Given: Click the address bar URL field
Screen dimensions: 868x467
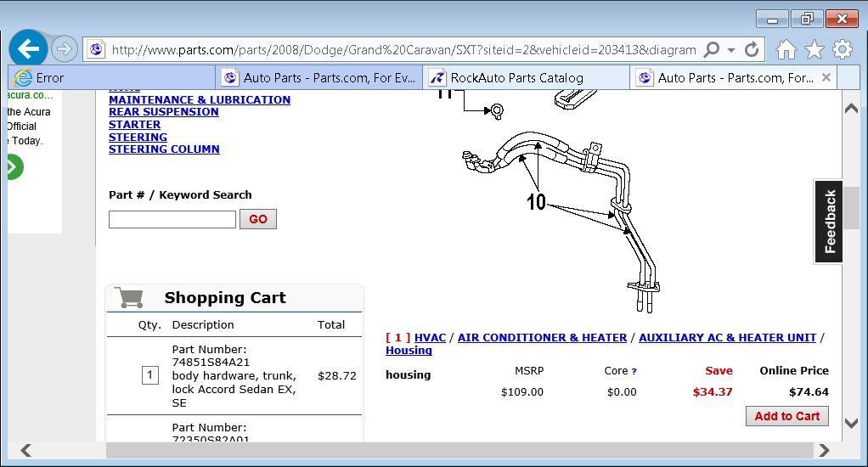Looking at the screenshot, I should click(x=403, y=50).
